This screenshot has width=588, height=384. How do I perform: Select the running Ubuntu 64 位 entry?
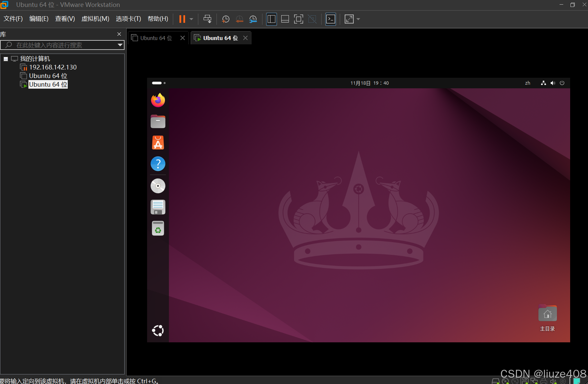point(48,85)
